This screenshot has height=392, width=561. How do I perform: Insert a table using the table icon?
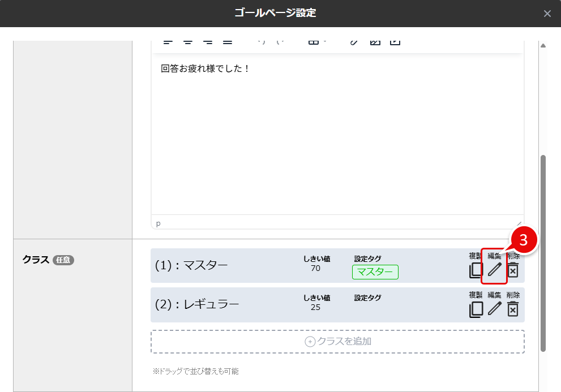314,41
